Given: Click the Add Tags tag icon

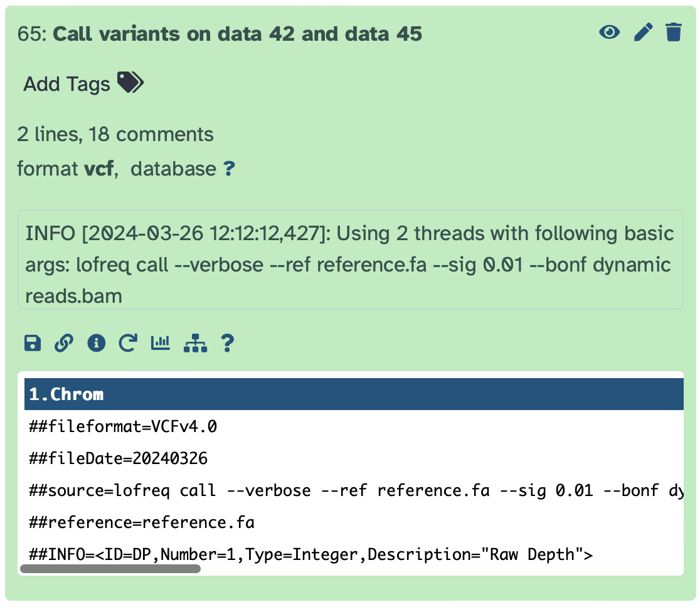Looking at the screenshot, I should 130,83.
